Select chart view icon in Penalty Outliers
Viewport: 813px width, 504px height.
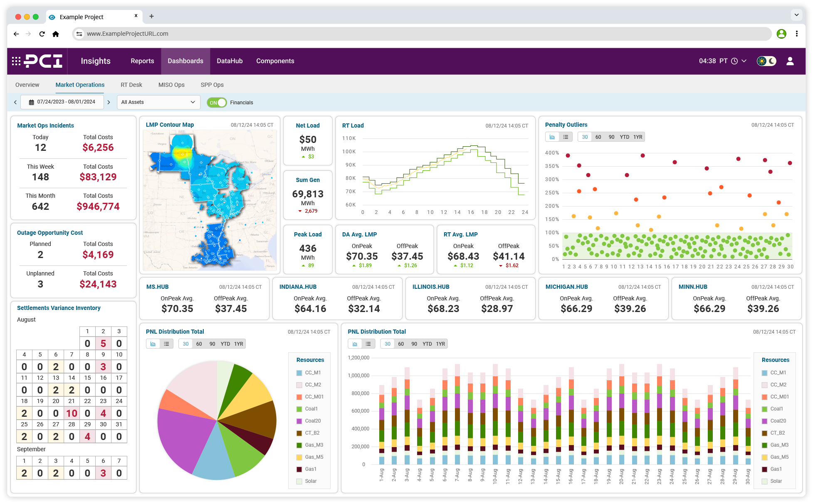552,136
